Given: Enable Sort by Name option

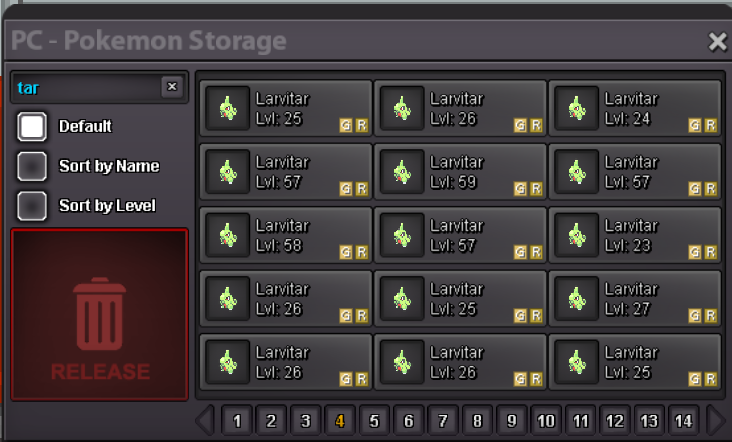Looking at the screenshot, I should point(32,166).
